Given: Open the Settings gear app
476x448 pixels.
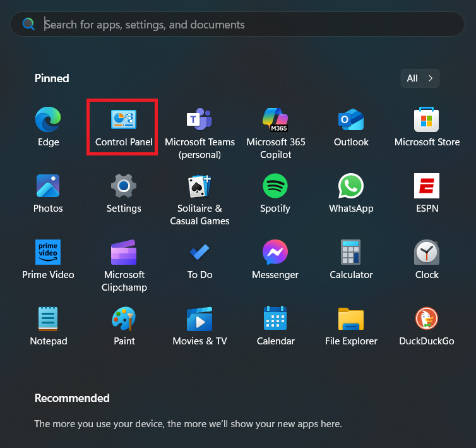Looking at the screenshot, I should [x=124, y=193].
